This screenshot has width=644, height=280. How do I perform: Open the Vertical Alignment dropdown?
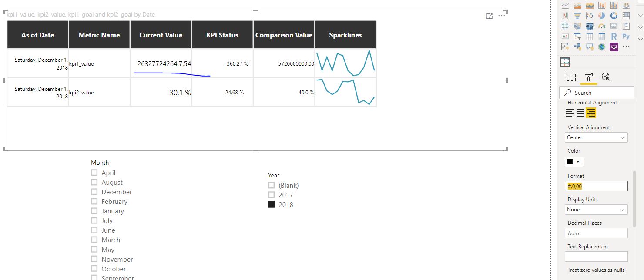pyautogui.click(x=596, y=137)
